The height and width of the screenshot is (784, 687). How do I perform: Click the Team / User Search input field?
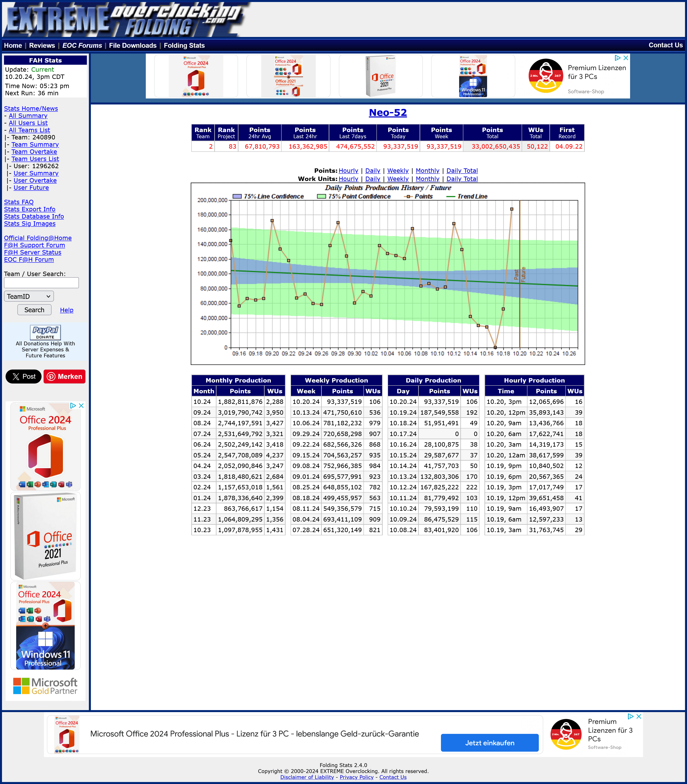click(41, 283)
